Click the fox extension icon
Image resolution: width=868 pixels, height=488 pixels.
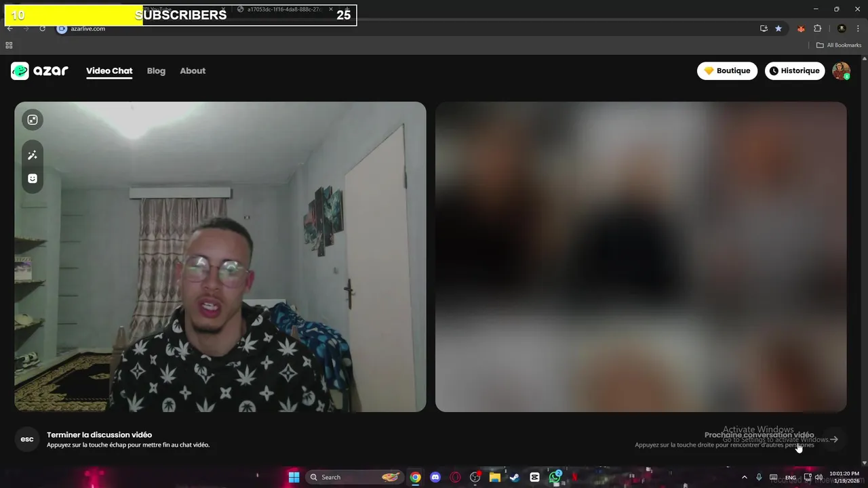click(x=801, y=28)
